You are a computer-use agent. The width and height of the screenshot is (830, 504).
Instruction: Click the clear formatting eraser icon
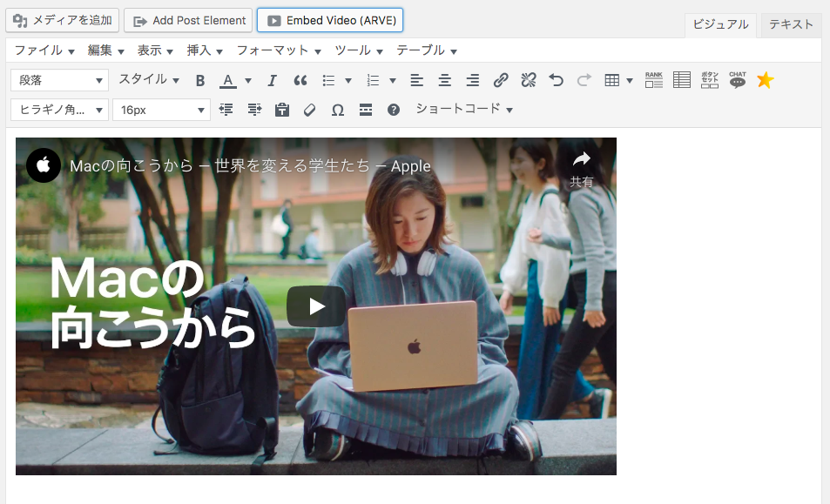(310, 110)
